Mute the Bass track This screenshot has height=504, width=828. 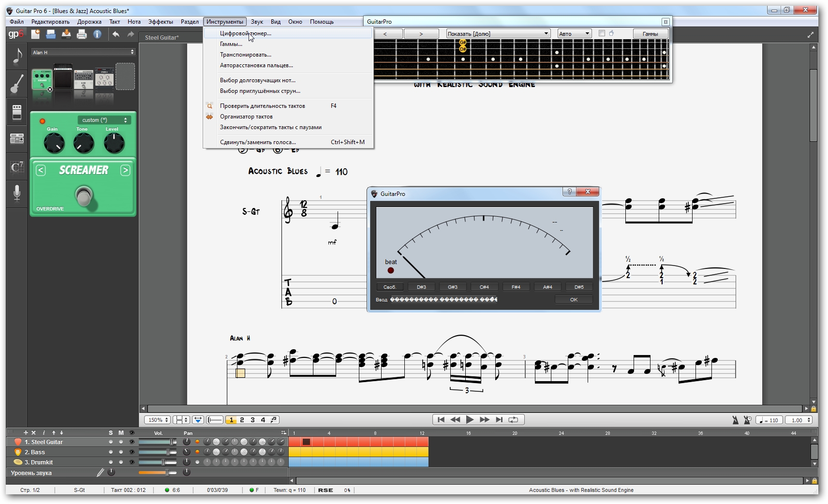[x=121, y=452]
